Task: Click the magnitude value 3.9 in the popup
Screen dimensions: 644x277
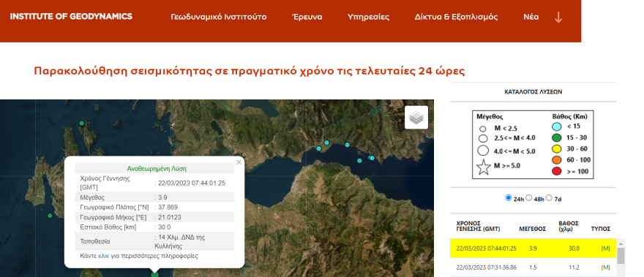Action: pos(162,197)
